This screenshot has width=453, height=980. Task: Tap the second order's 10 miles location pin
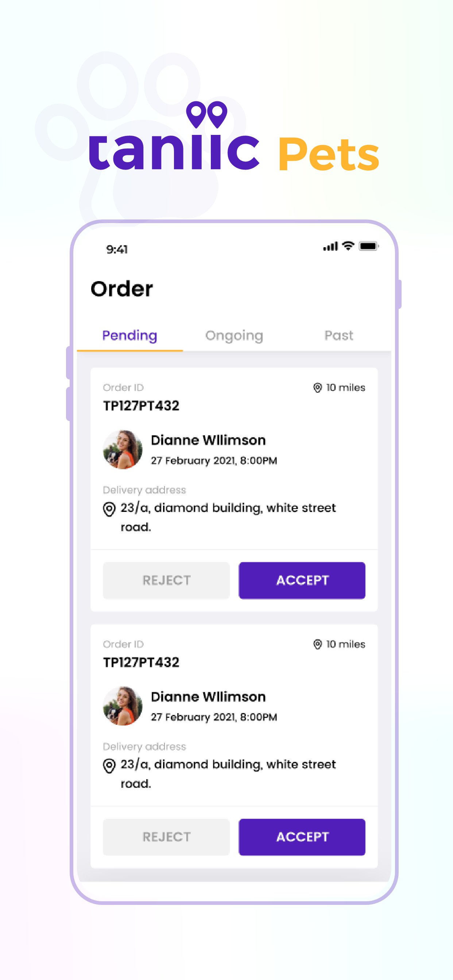pos(317,644)
